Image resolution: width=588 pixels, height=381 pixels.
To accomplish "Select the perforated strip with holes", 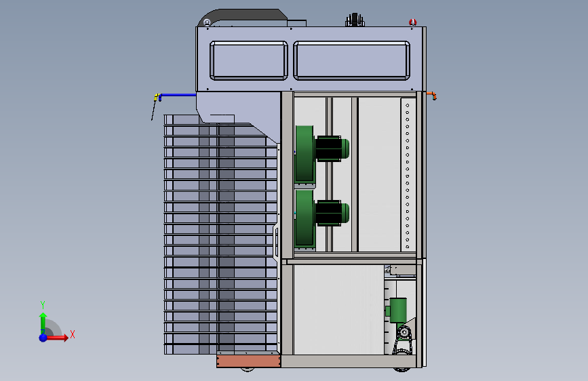I will (x=408, y=175).
